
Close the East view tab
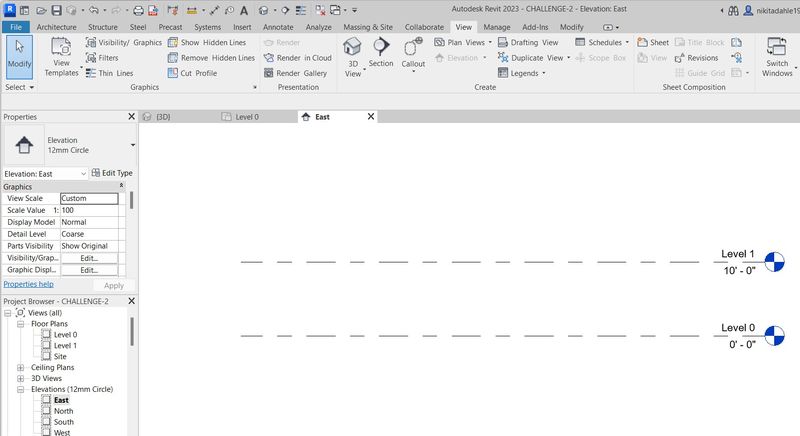(x=371, y=117)
